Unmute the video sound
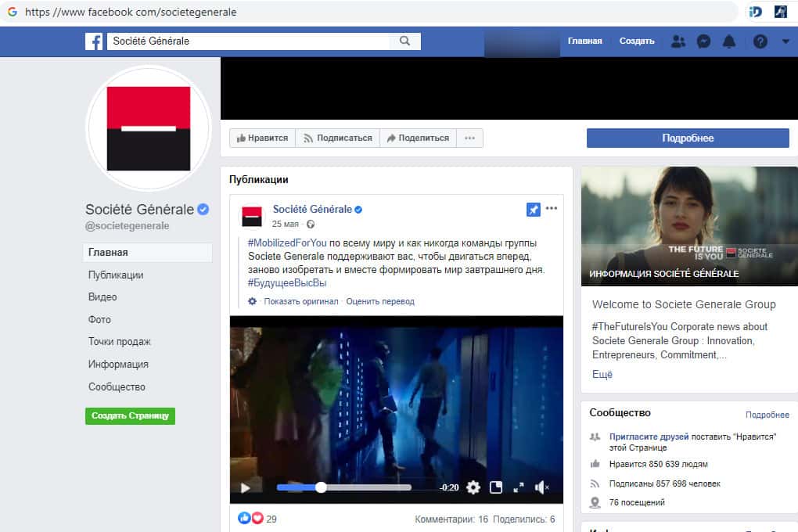The image size is (798, 532). tap(541, 487)
